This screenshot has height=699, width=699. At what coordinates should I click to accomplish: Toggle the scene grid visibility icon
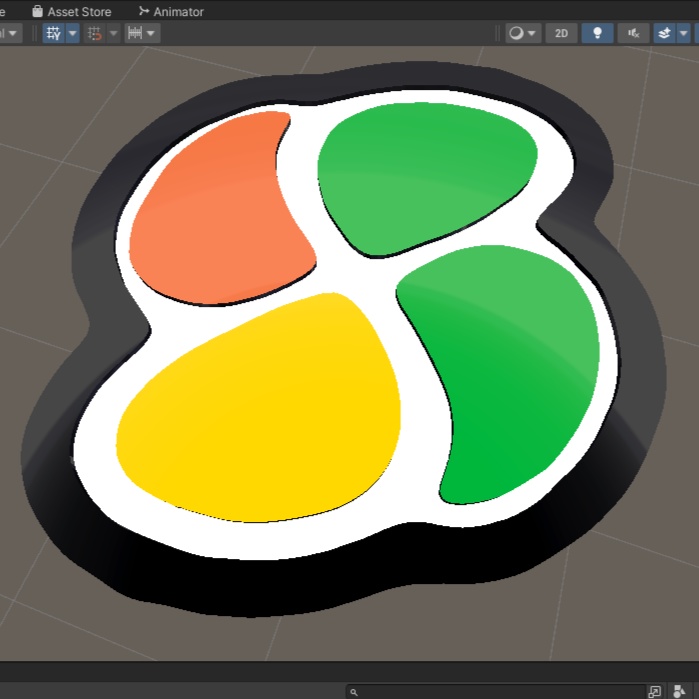click(53, 33)
